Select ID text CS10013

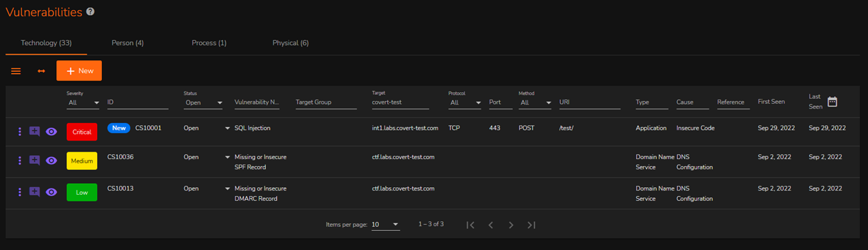(120, 188)
